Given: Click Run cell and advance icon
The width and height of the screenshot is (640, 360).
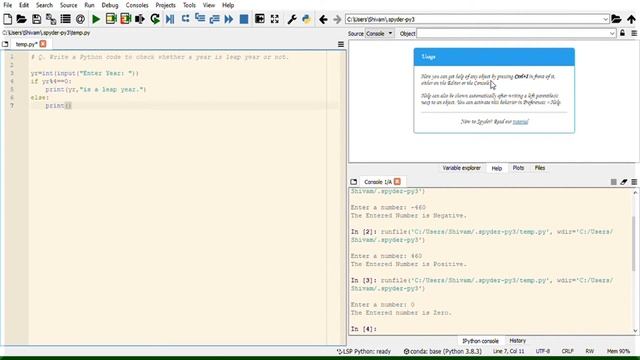Looking at the screenshot, I should click(125, 19).
